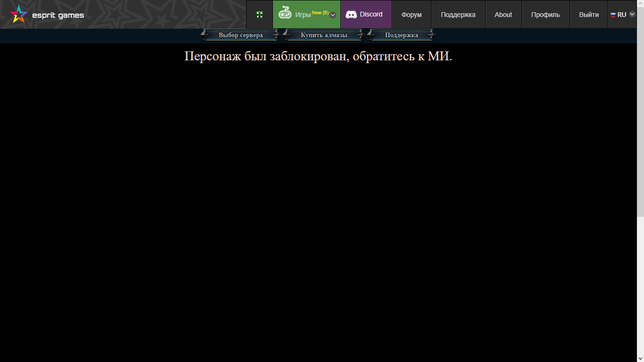Click the RU language label

click(622, 15)
